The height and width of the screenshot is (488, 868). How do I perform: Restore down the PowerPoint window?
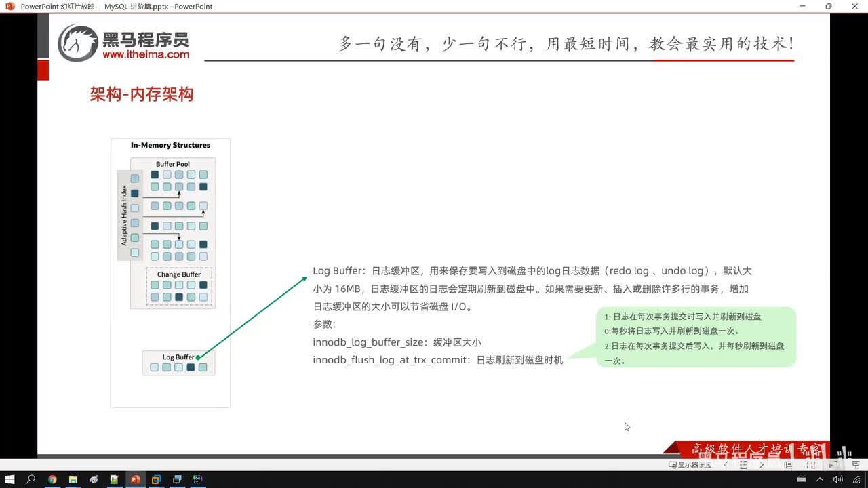[829, 6]
